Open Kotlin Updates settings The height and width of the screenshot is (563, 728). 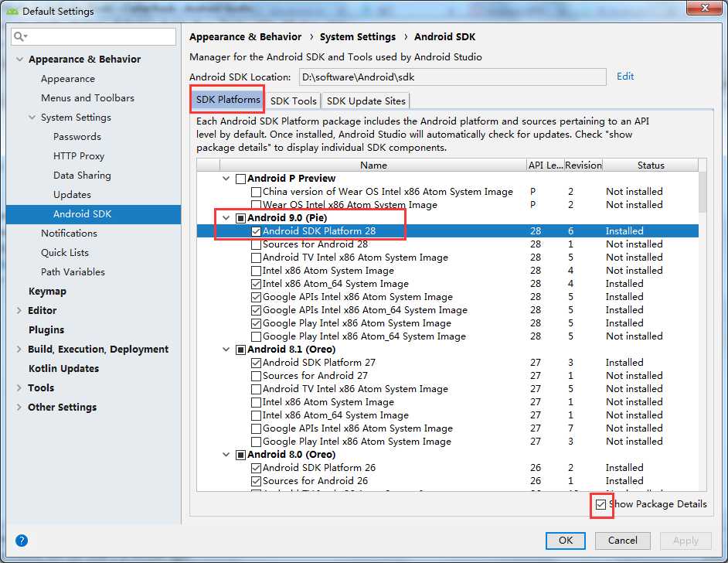pyautogui.click(x=63, y=368)
